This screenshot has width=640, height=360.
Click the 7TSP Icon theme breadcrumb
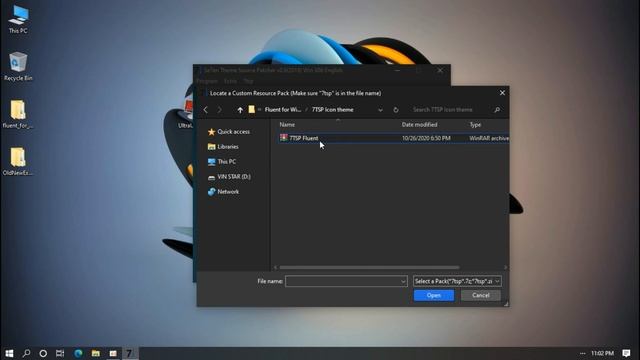333,110
